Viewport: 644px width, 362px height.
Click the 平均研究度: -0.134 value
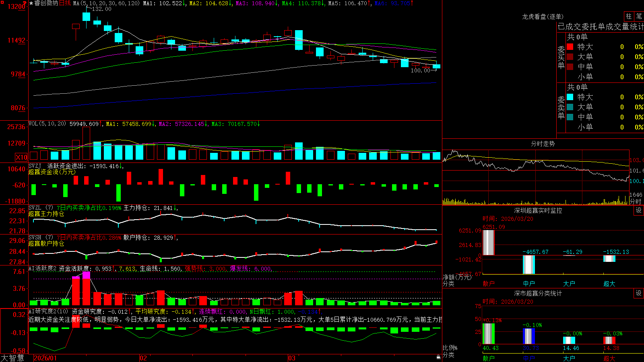pos(165,311)
